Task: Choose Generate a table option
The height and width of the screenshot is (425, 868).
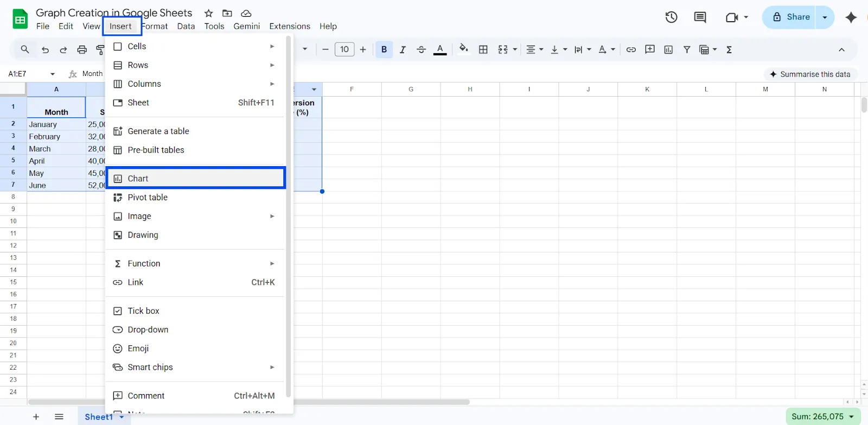Action: (196, 131)
